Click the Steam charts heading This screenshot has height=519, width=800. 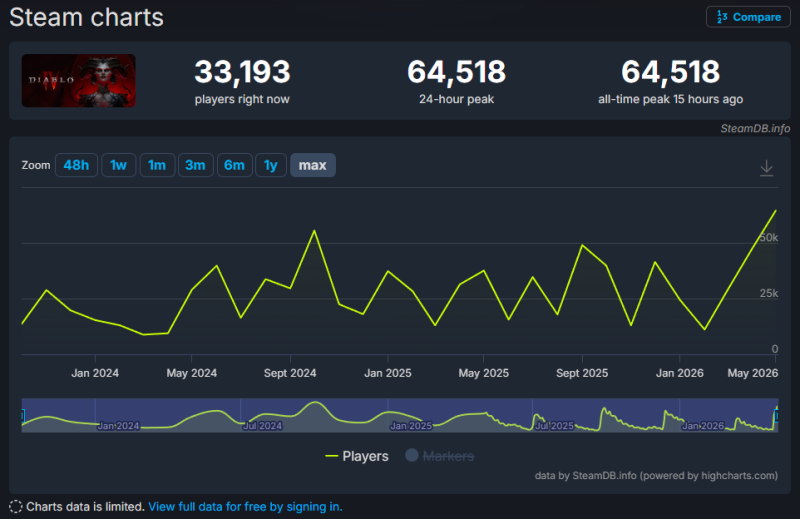tap(86, 17)
